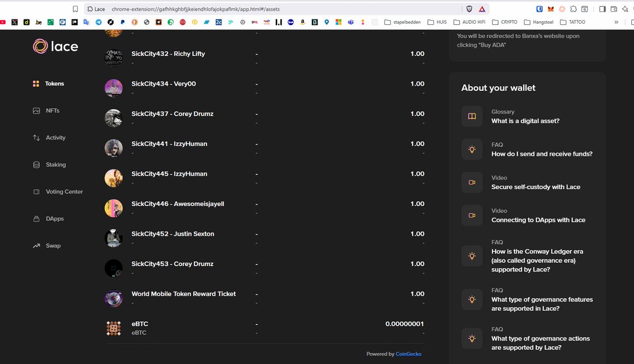Screen dimensions: 634x364
Task: Click the SickCity445 - IzzyHuman token image
Action: (114, 178)
